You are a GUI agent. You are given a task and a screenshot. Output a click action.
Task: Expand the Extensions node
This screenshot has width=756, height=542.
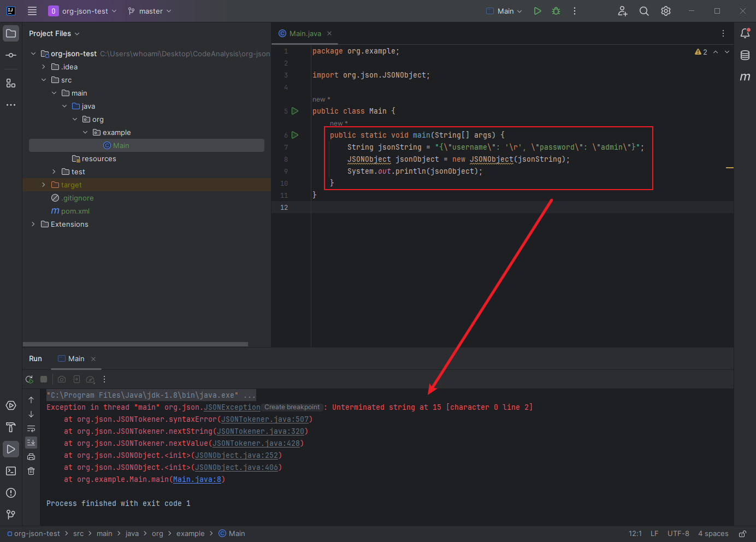tap(33, 224)
